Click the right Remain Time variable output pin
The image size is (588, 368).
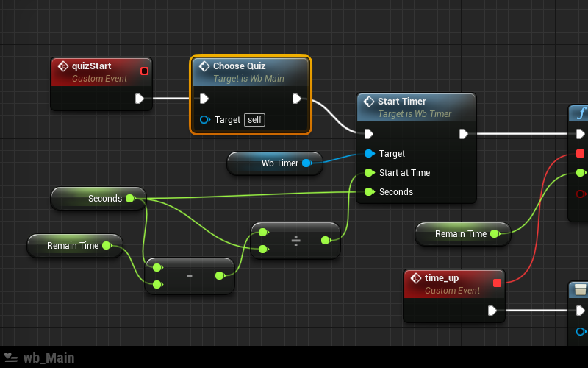point(495,233)
